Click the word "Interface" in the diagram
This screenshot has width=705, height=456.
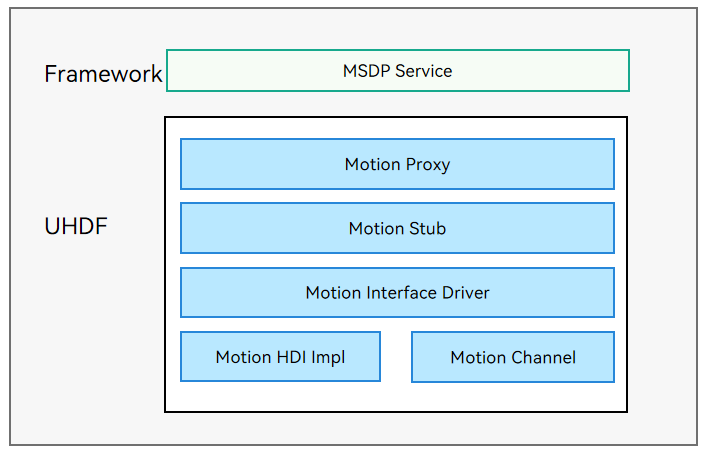click(406, 293)
